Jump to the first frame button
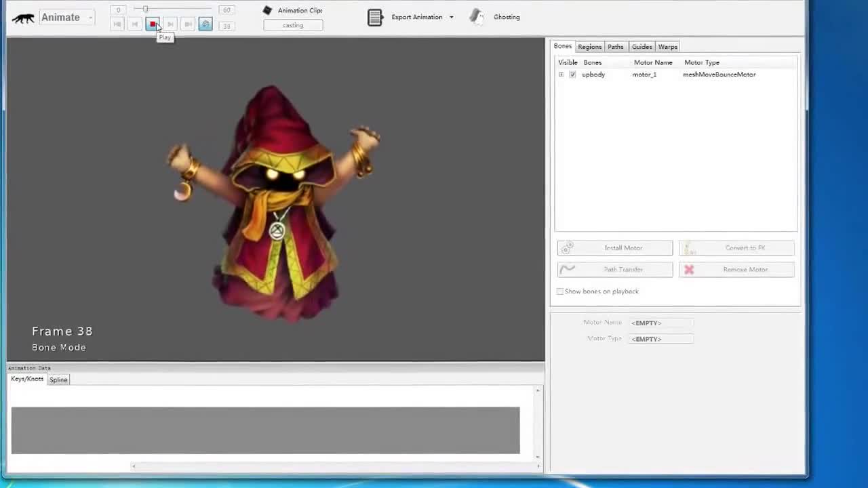868x488 pixels. pyautogui.click(x=117, y=24)
